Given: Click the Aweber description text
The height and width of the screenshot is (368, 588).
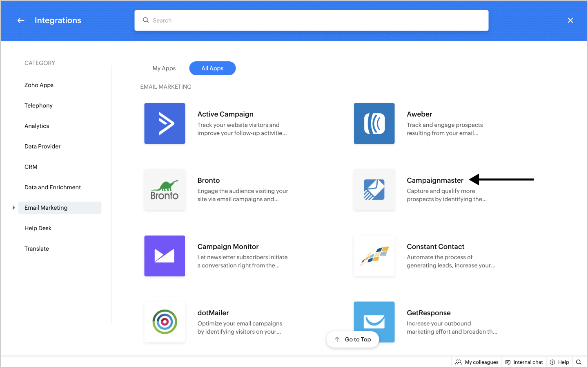Looking at the screenshot, I should [x=445, y=129].
